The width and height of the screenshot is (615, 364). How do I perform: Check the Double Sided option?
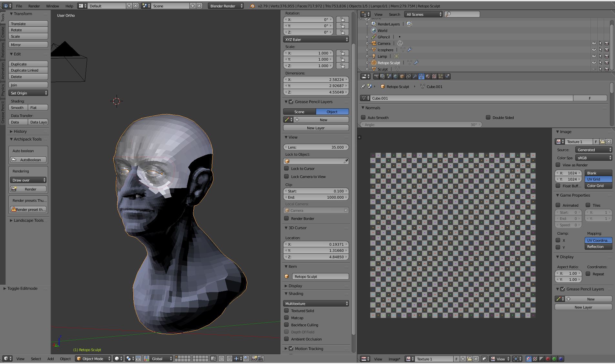[488, 117]
